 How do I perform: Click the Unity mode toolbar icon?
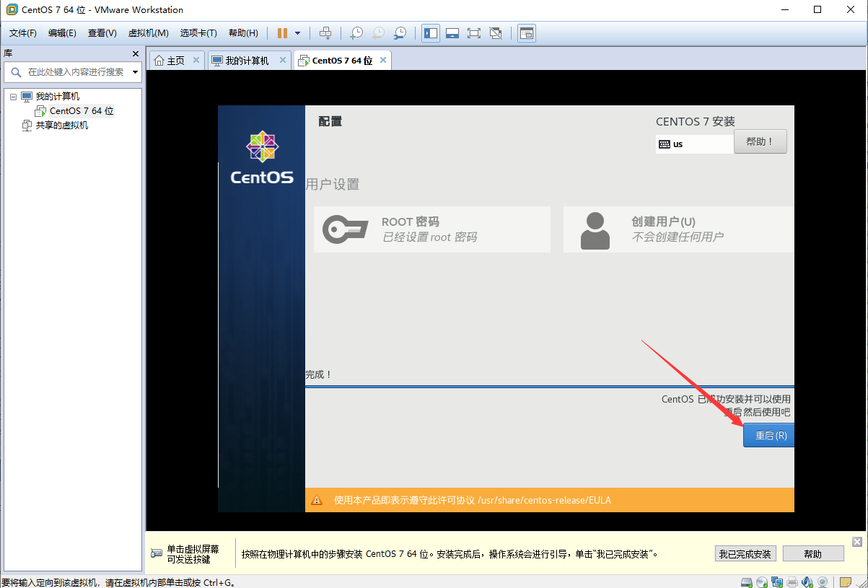(496, 33)
